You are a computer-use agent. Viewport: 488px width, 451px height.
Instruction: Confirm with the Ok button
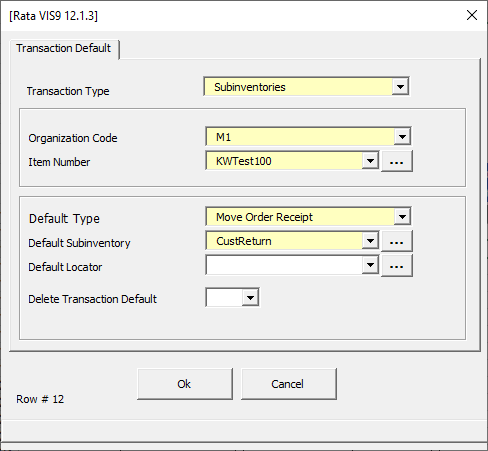coord(185,384)
